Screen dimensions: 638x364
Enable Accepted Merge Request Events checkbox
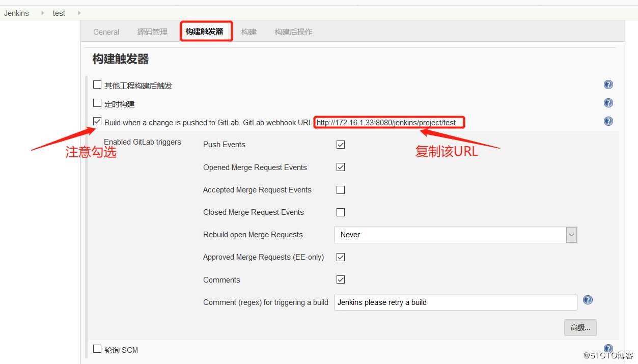(x=341, y=190)
